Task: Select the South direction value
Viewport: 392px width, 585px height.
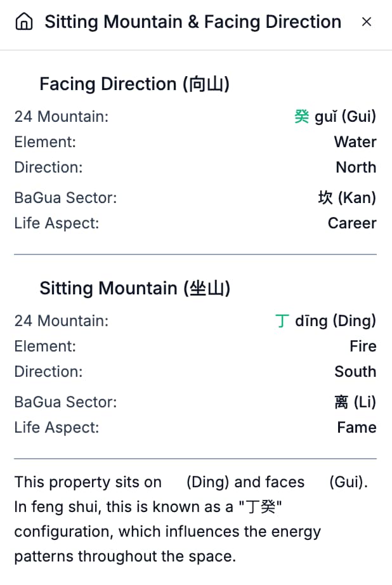Action: click(x=355, y=372)
